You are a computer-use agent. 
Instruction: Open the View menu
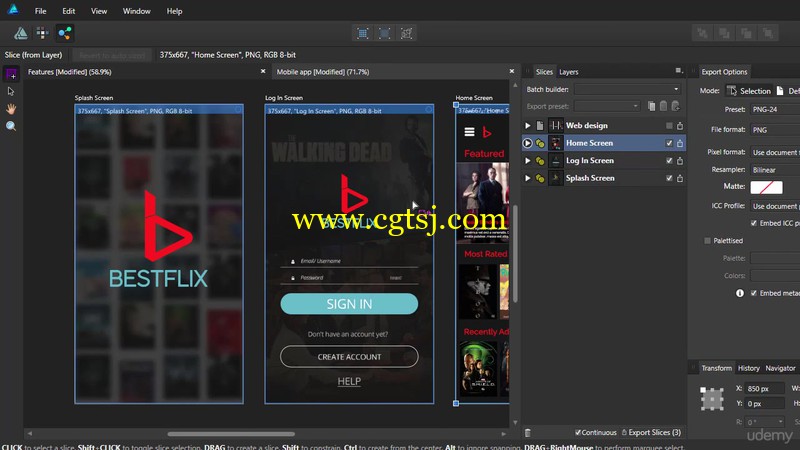pos(99,11)
